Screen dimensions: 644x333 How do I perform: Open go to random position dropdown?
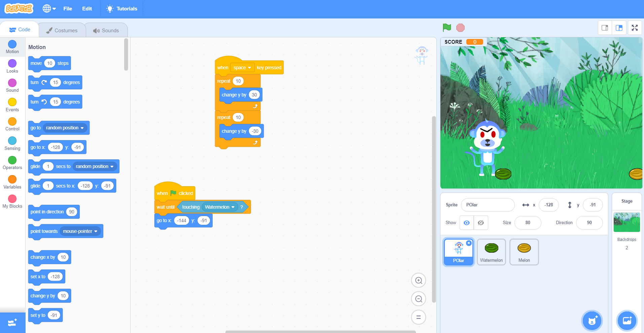point(65,128)
